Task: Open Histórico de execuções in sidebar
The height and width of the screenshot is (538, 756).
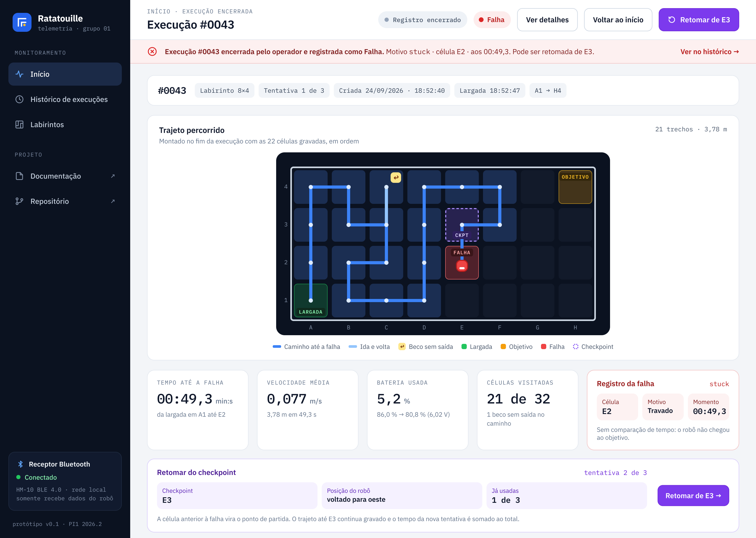Action: click(x=65, y=99)
